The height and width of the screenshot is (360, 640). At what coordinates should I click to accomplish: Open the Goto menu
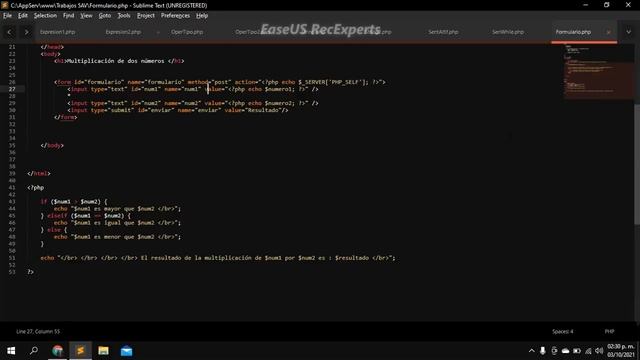click(x=105, y=16)
